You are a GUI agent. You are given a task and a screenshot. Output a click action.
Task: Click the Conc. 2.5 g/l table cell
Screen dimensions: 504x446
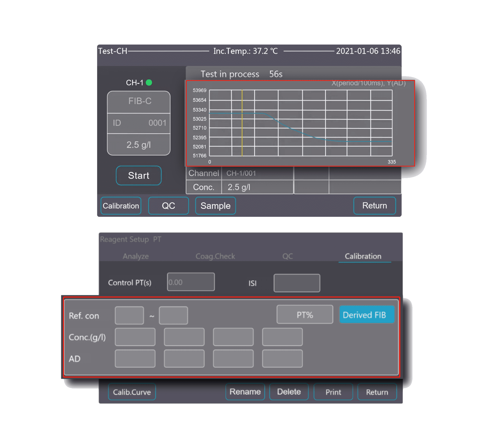pos(257,187)
